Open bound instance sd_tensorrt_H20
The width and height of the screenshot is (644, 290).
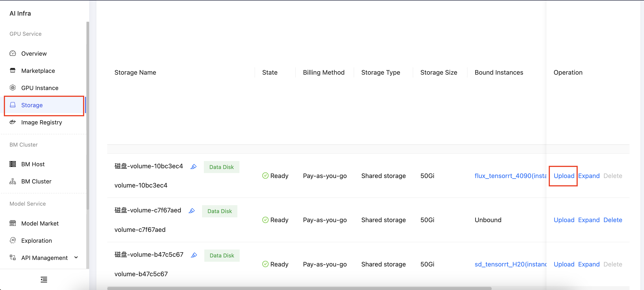(x=510, y=264)
